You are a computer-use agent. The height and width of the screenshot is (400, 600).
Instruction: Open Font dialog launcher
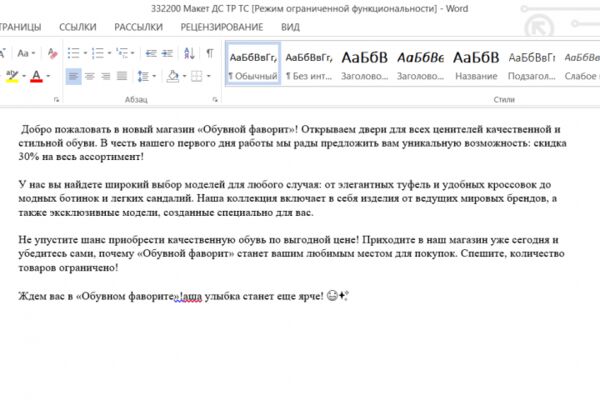click(x=57, y=100)
